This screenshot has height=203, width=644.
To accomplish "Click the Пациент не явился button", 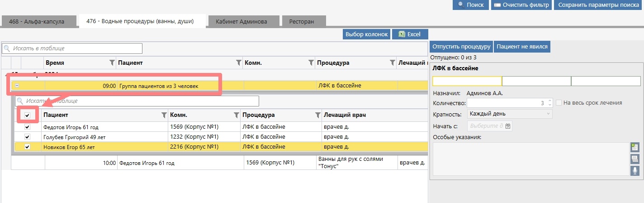I will pyautogui.click(x=522, y=47).
